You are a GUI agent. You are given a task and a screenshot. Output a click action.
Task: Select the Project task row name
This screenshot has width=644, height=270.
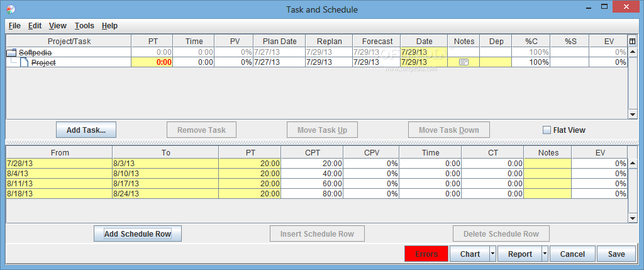tap(43, 62)
